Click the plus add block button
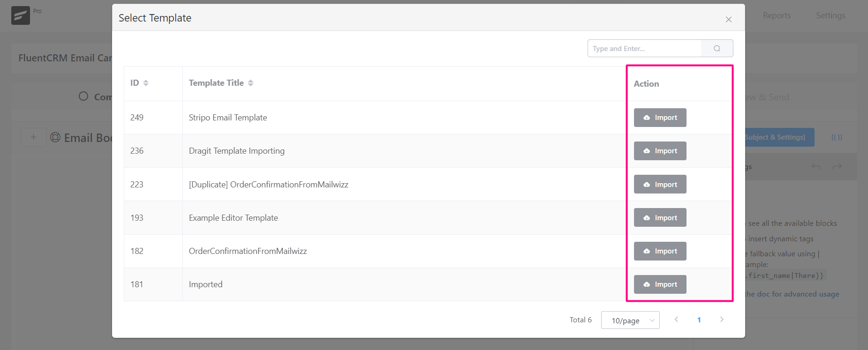Screen dimensions: 868x350 pyautogui.click(x=33, y=137)
